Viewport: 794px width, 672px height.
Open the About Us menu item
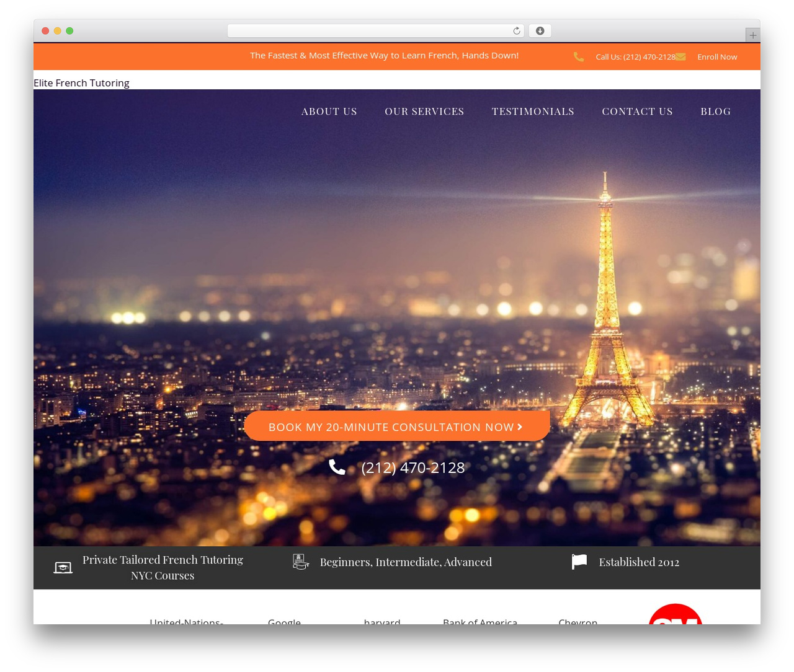pos(329,111)
